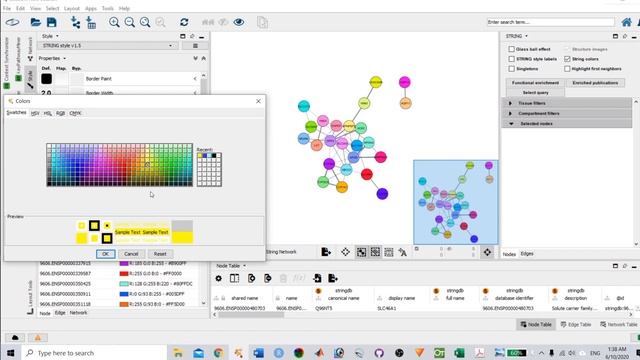Save session with the floppy disk icon
640x360 pixels.
click(x=51, y=22)
